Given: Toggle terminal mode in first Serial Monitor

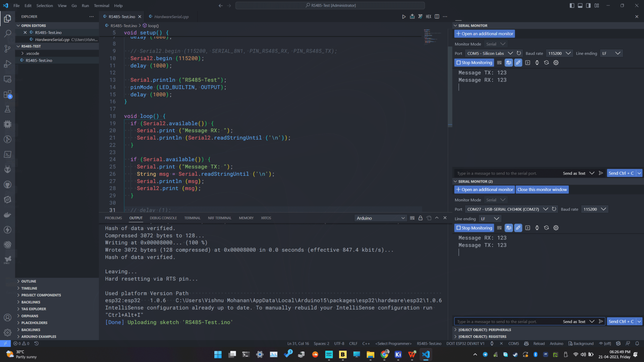Looking at the screenshot, I should (528, 63).
